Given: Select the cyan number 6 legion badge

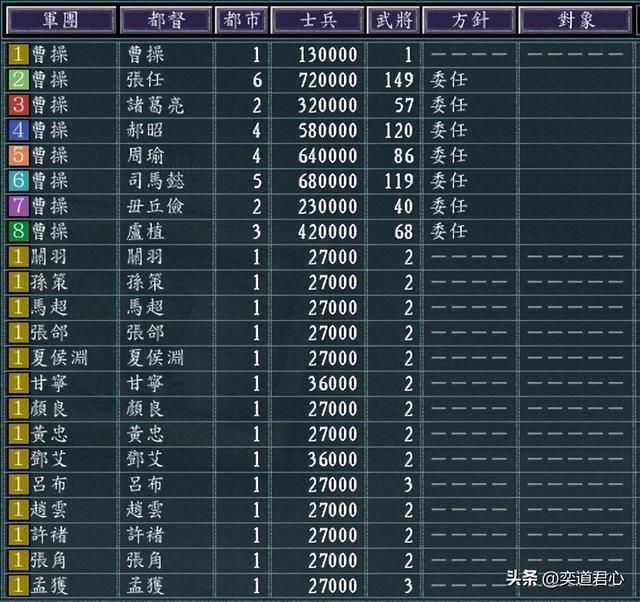Looking at the screenshot, I should coord(18,181).
